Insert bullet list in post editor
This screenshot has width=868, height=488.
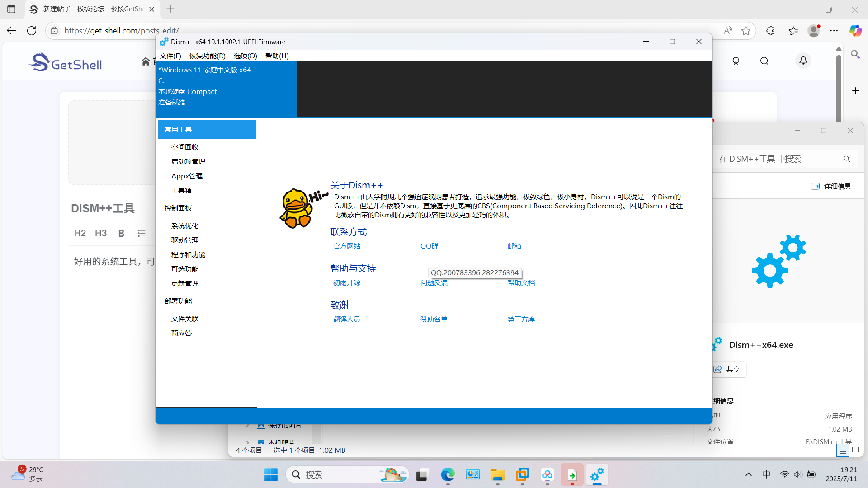tap(142, 233)
